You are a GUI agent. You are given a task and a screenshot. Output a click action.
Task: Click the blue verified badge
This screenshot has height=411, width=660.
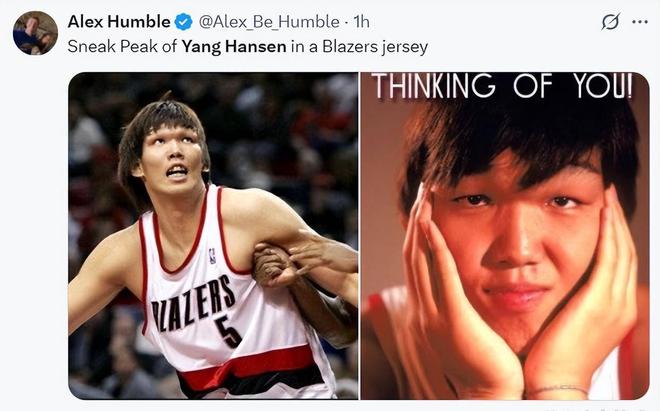click(183, 22)
